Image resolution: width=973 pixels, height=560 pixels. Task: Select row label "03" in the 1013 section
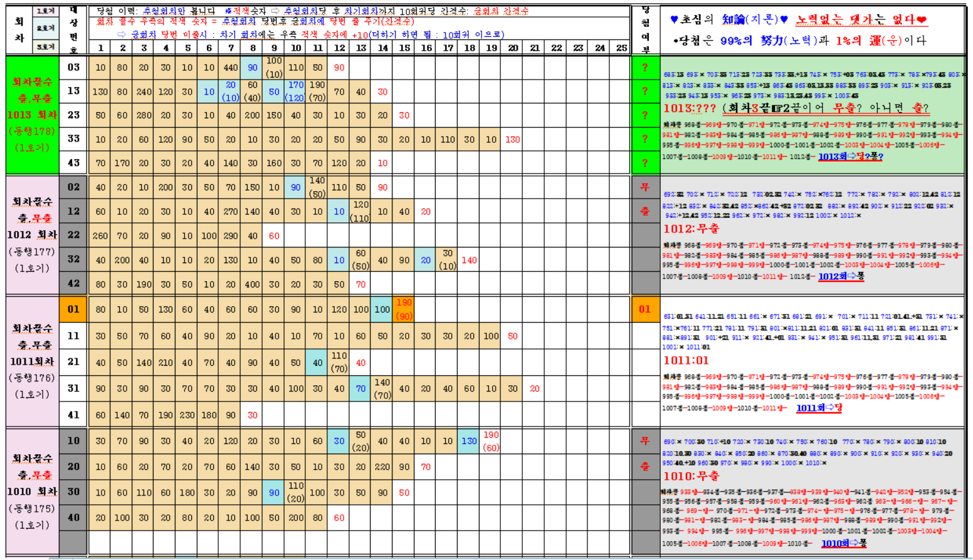pos(73,67)
